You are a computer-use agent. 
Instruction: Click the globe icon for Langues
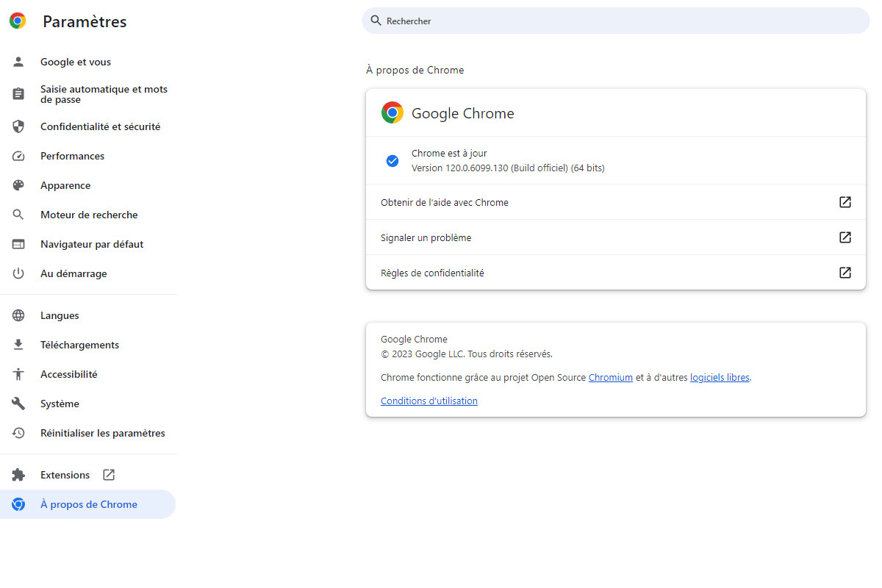tap(18, 315)
